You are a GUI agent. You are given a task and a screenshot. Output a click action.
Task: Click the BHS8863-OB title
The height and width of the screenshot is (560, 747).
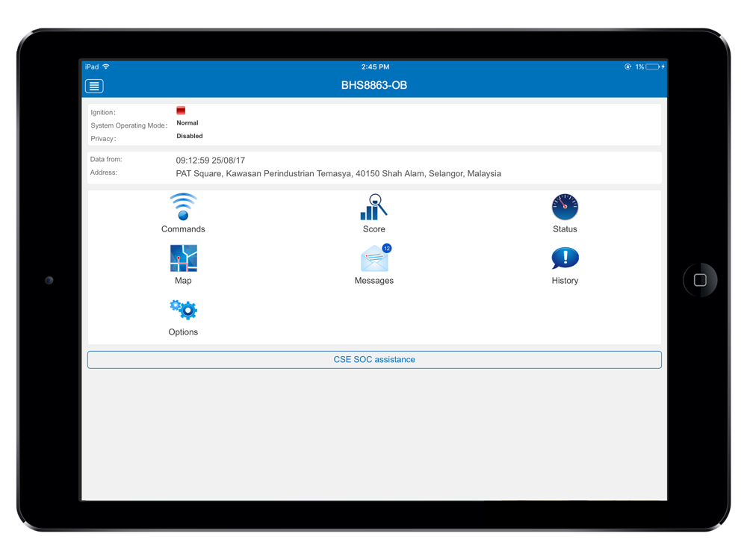click(x=374, y=85)
